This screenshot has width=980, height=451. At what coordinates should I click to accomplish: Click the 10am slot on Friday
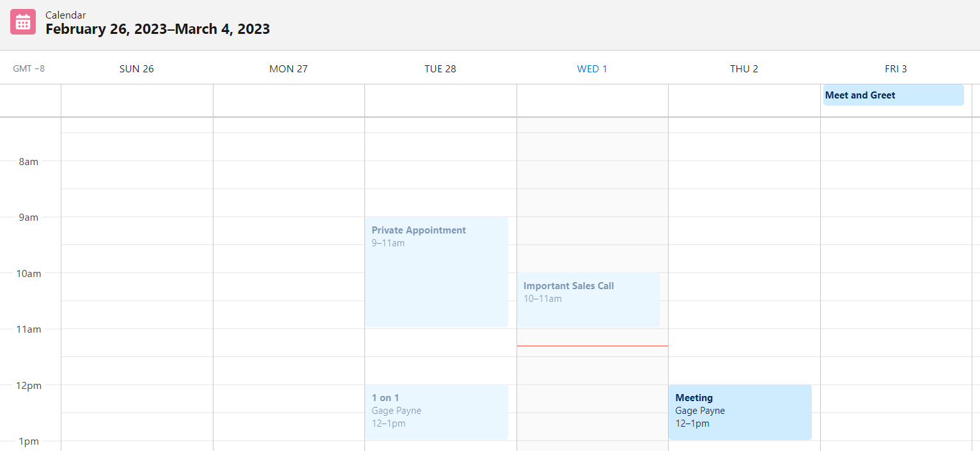tap(896, 287)
